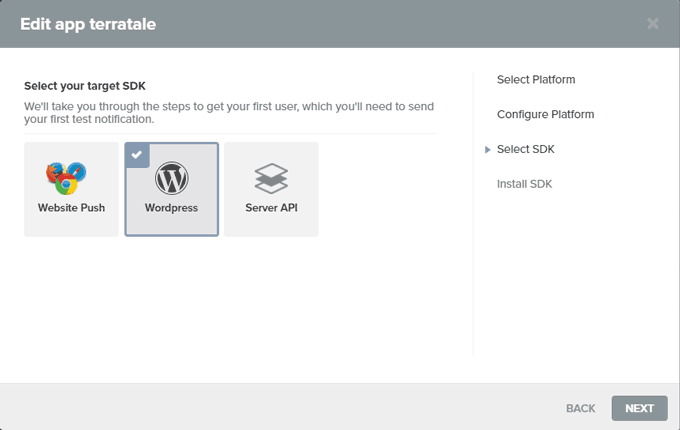Go to Select Platform step
The width and height of the screenshot is (680, 430).
(x=536, y=80)
